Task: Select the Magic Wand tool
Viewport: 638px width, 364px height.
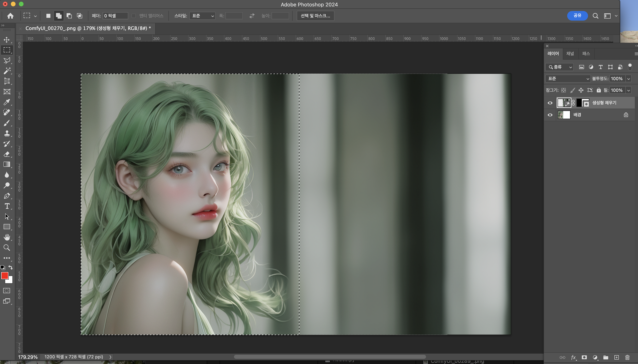Action: pyautogui.click(x=7, y=71)
